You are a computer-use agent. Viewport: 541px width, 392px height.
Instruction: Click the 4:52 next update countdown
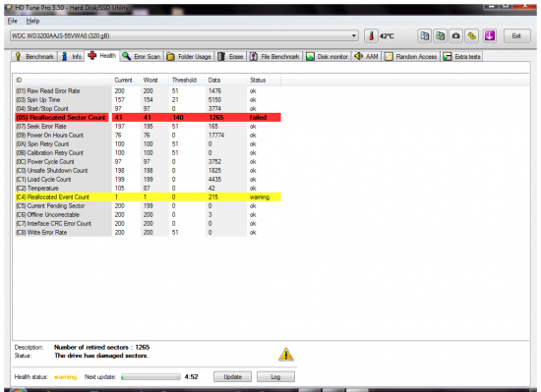click(x=191, y=377)
